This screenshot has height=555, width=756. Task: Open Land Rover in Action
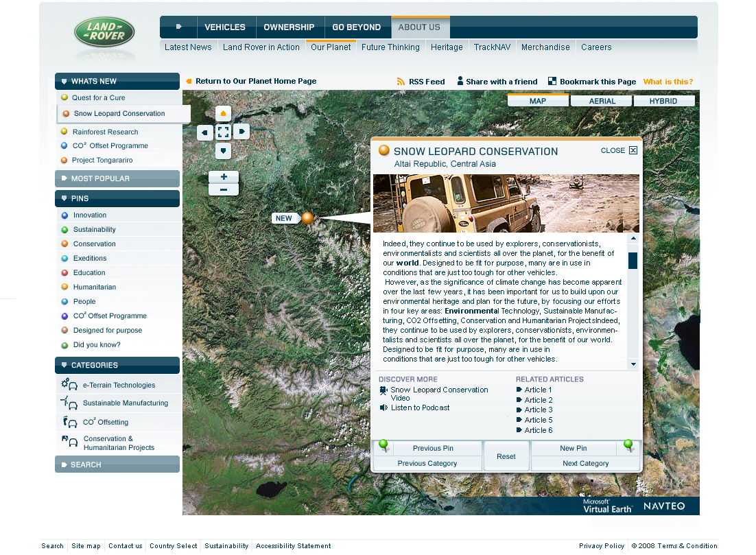(261, 47)
